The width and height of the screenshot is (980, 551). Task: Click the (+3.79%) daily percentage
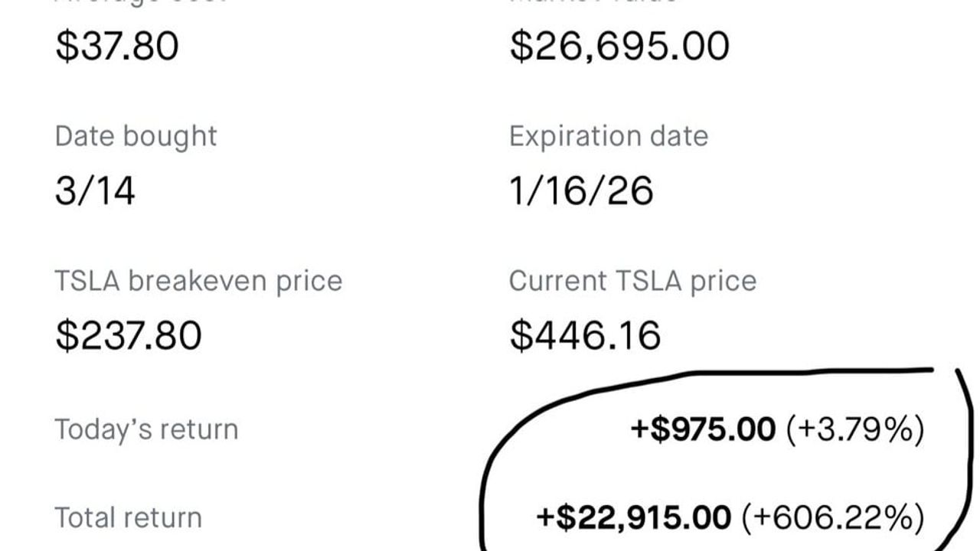pos(856,429)
